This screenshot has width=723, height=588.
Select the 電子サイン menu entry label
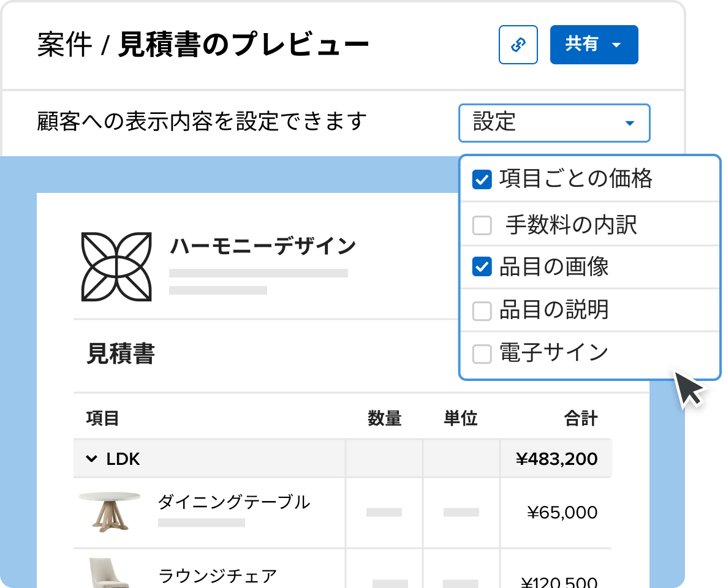point(553,353)
